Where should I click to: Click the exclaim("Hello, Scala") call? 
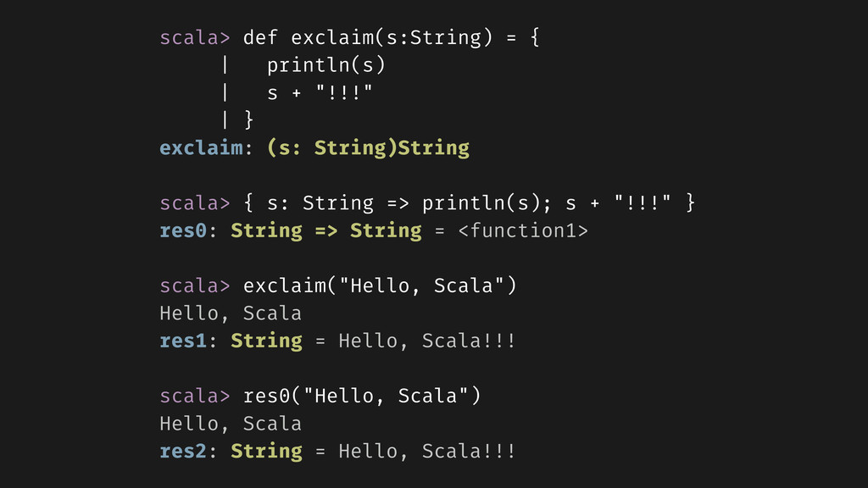pyautogui.click(x=380, y=286)
